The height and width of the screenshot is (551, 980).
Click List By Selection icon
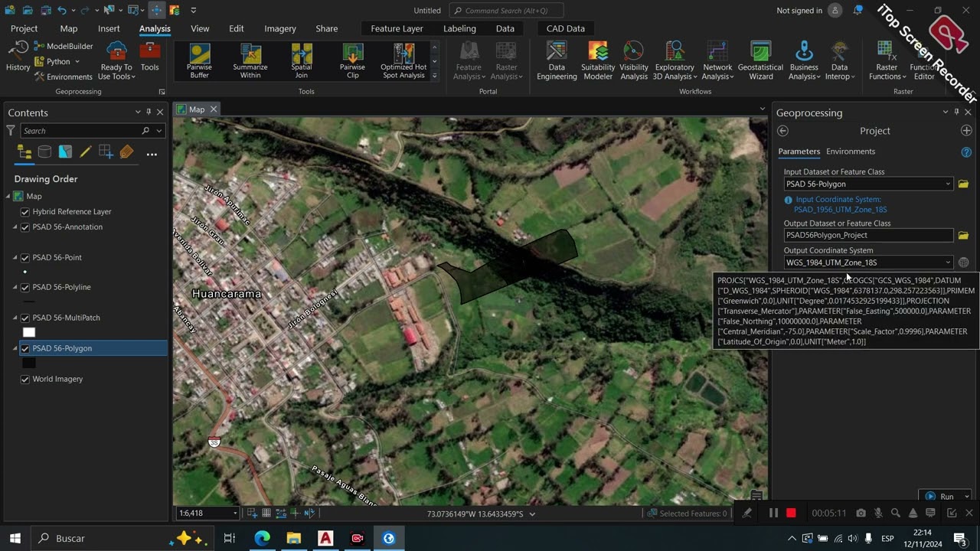point(65,153)
